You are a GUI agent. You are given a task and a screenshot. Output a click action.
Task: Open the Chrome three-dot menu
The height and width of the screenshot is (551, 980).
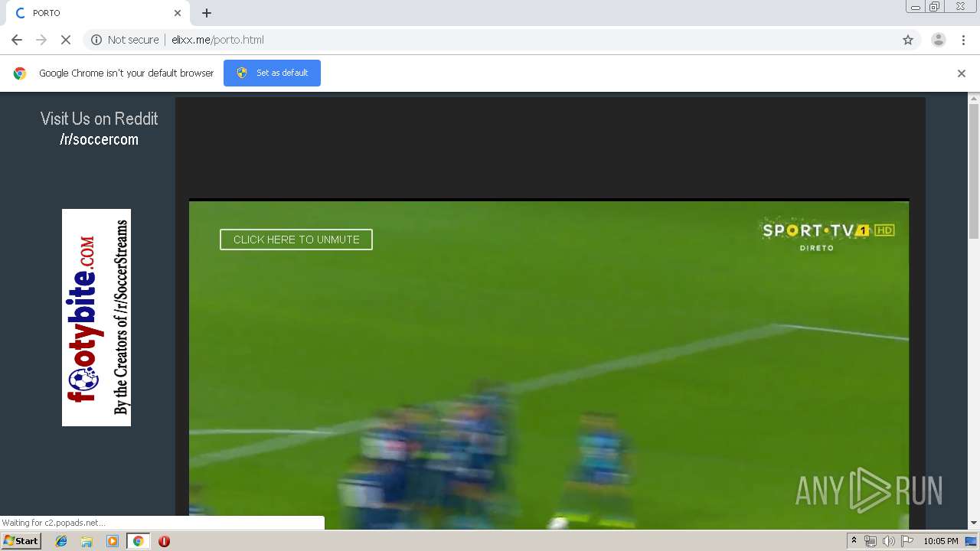coord(963,40)
